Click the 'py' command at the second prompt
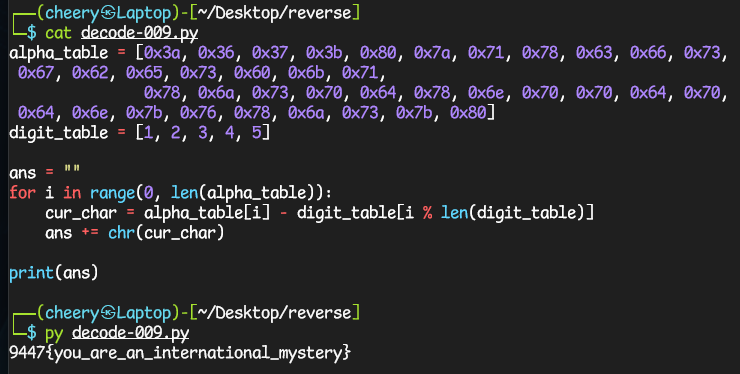Screen dimensions: 740x374 [x=54, y=334]
